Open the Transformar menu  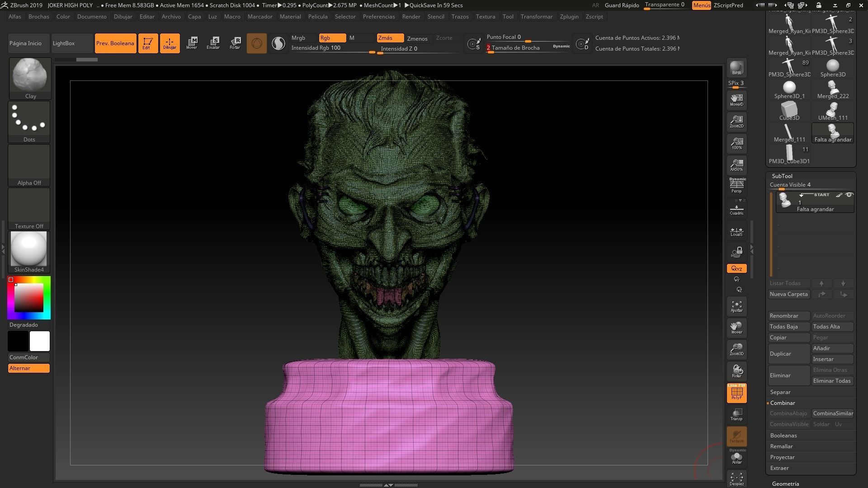coord(537,17)
